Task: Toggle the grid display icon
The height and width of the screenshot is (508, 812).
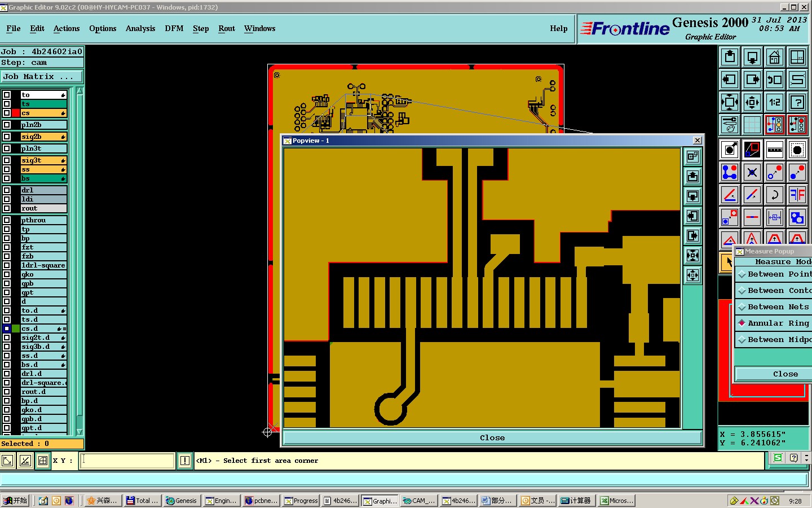Action: click(x=752, y=125)
